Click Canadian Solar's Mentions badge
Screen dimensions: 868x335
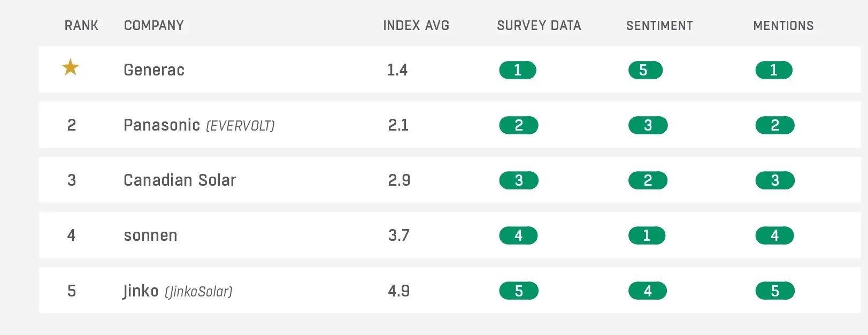click(774, 180)
